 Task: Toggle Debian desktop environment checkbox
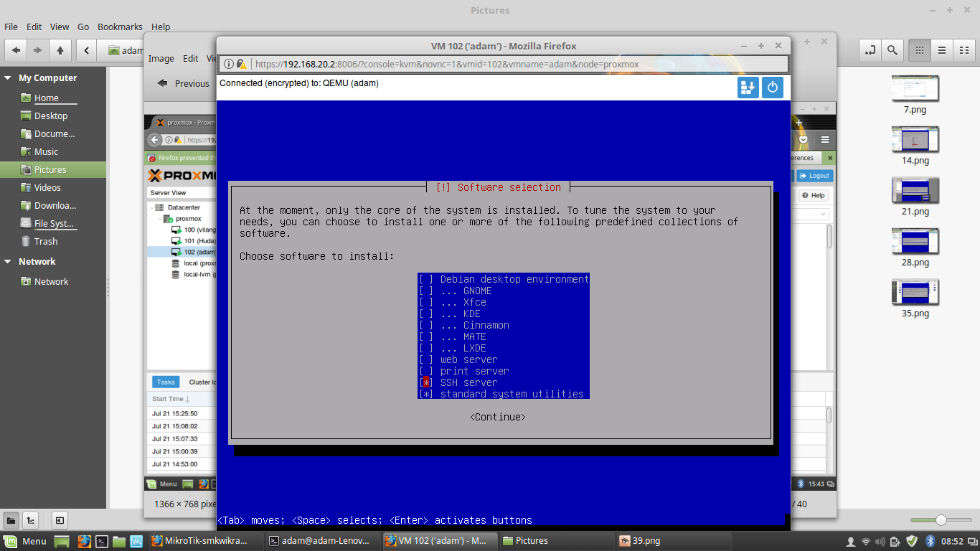click(426, 279)
